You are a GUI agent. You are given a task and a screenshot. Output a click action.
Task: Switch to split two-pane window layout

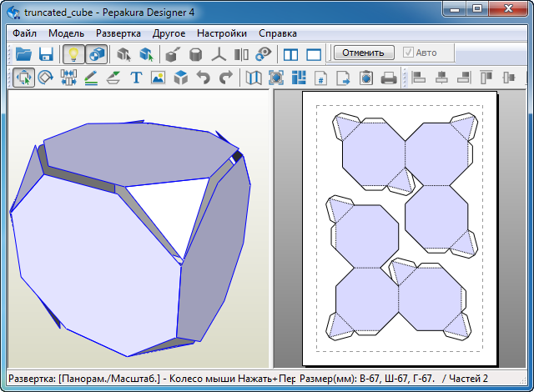[291, 54]
